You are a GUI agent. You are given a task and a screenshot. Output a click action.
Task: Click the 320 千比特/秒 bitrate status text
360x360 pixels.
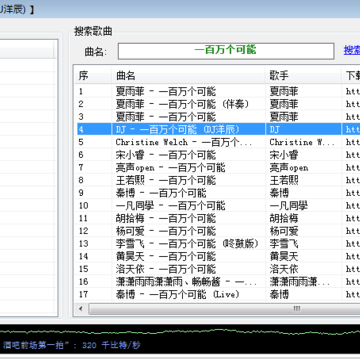pos(111,345)
